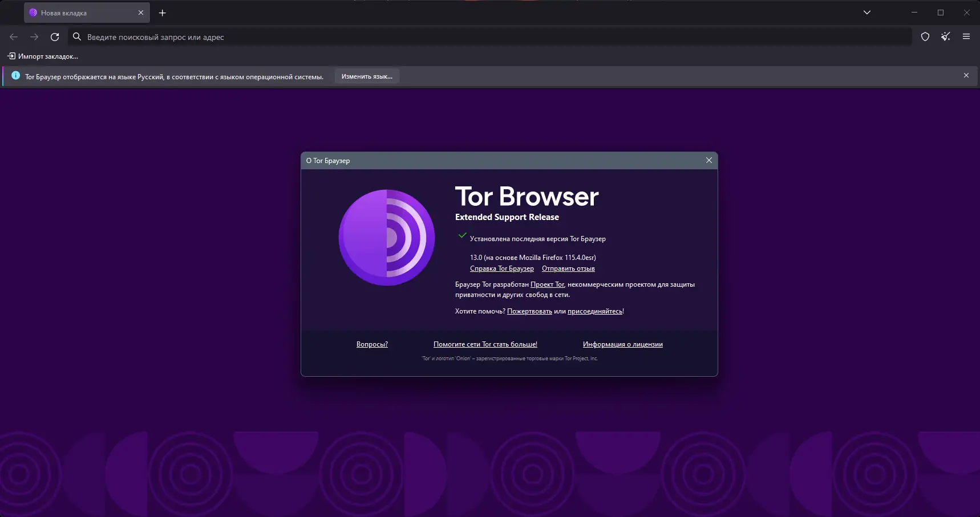The image size is (980, 517).
Task: Open the Проект Tor link
Action: 547,284
